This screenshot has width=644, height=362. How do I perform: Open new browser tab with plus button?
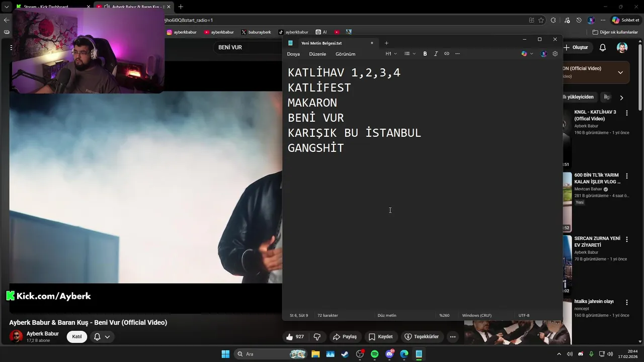pyautogui.click(x=181, y=7)
